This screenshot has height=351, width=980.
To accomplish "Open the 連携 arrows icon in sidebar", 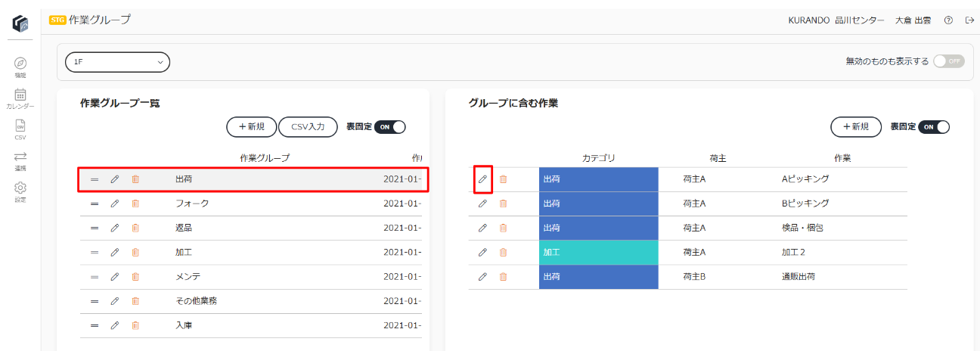I will (x=20, y=157).
